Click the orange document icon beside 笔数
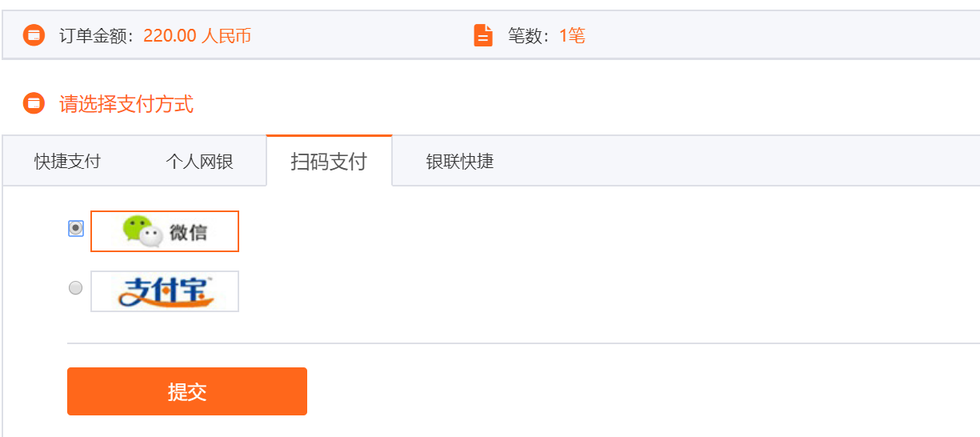980x437 pixels. [483, 35]
